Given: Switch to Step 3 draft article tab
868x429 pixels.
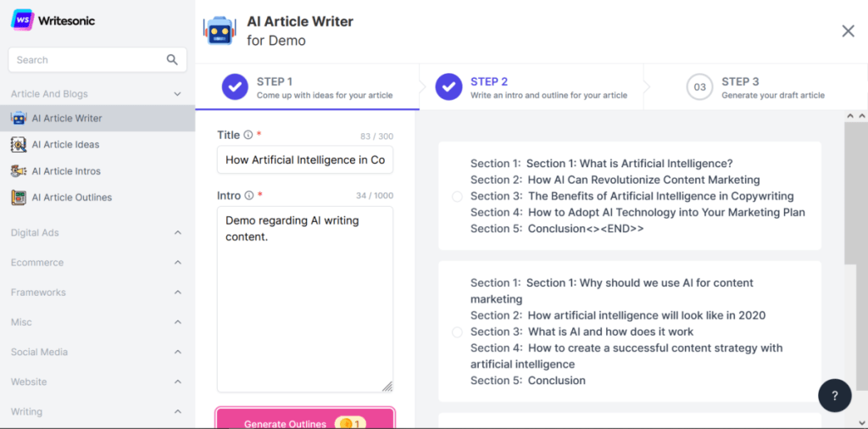Looking at the screenshot, I should click(755, 87).
